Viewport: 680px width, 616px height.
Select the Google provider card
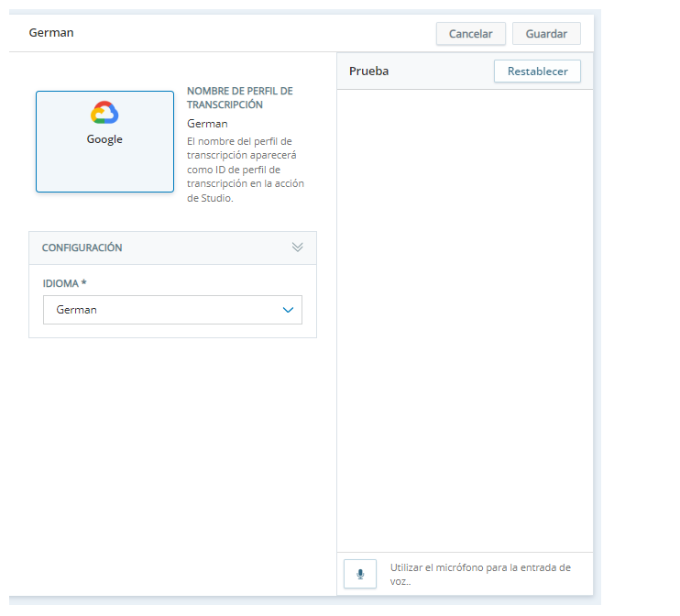pyautogui.click(x=105, y=141)
